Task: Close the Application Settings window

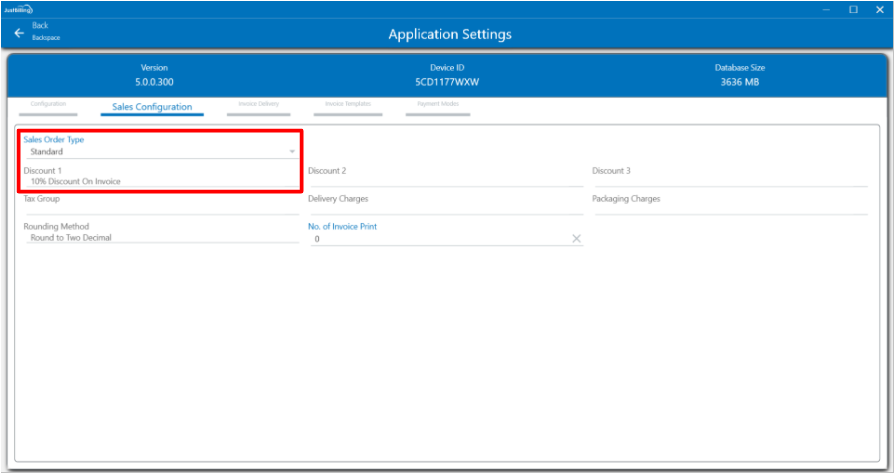Action: click(879, 9)
